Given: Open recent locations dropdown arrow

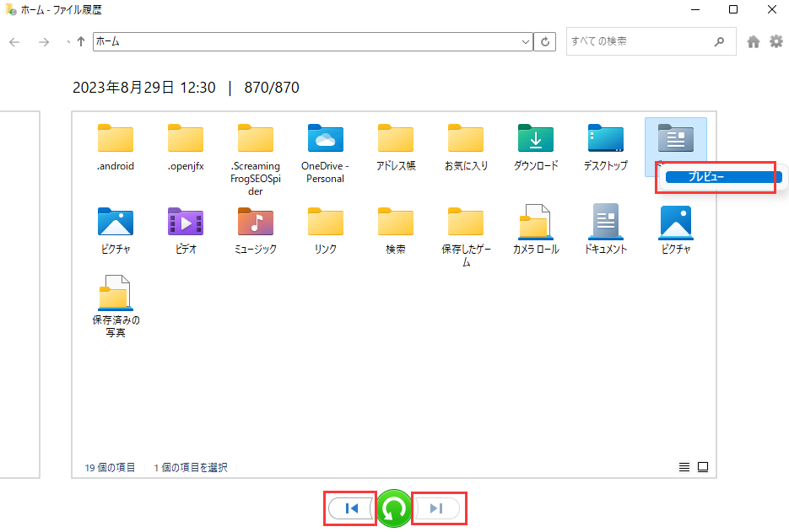Looking at the screenshot, I should 68,41.
